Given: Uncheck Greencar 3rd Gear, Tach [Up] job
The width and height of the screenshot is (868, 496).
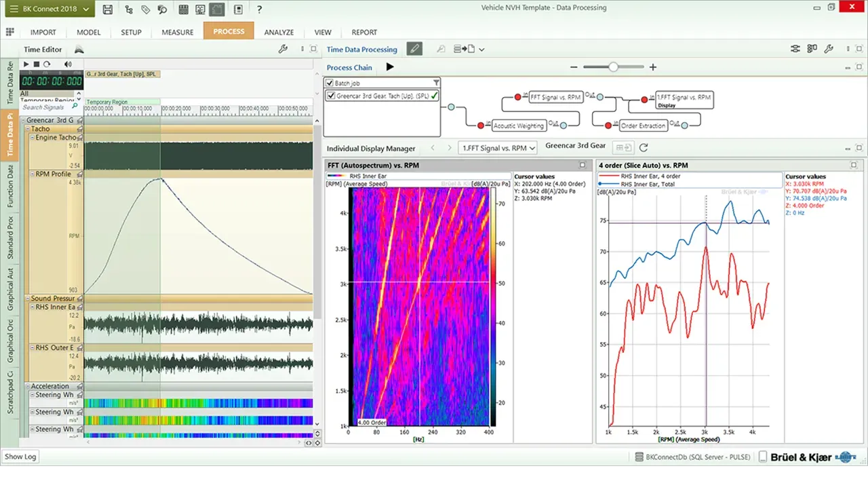Looking at the screenshot, I should coord(332,95).
